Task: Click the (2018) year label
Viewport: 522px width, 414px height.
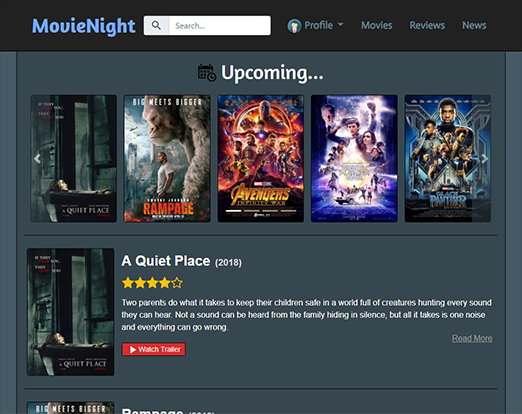Action: pos(228,263)
